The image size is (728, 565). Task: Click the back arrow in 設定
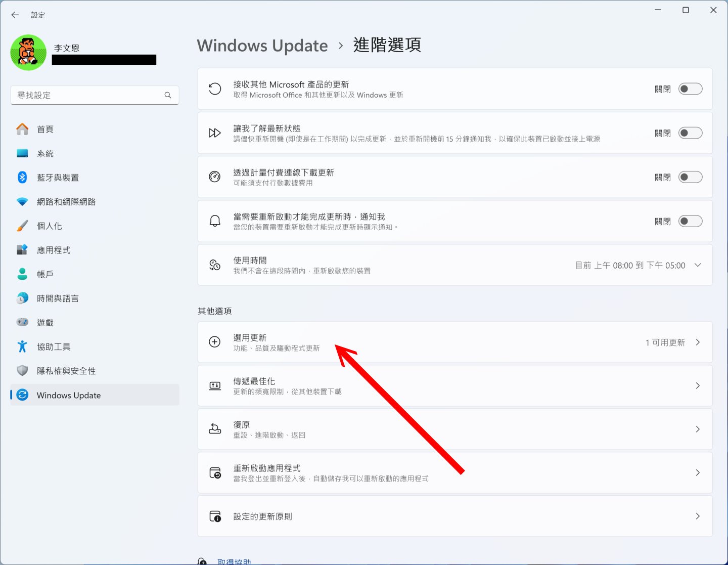(15, 15)
